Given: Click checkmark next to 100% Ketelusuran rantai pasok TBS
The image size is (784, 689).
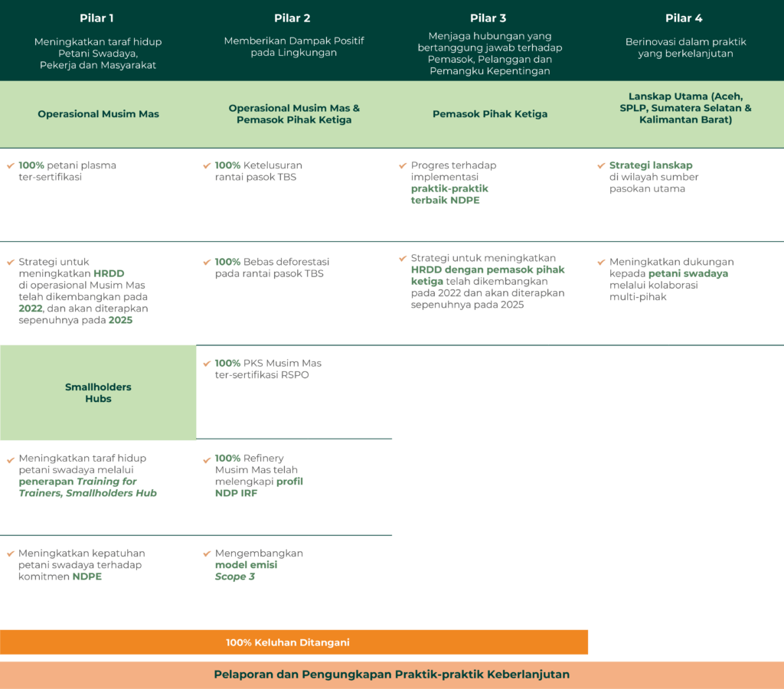Looking at the screenshot, I should pyautogui.click(x=207, y=165).
